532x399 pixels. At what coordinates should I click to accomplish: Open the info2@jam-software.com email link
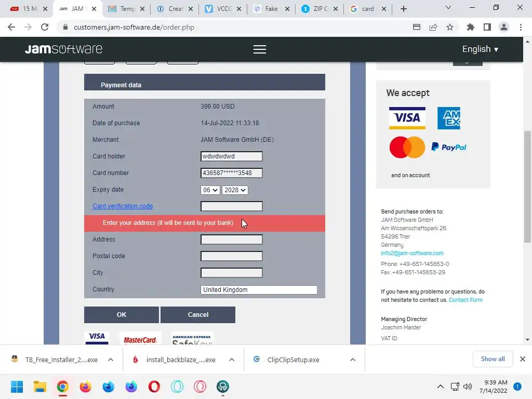tap(412, 253)
